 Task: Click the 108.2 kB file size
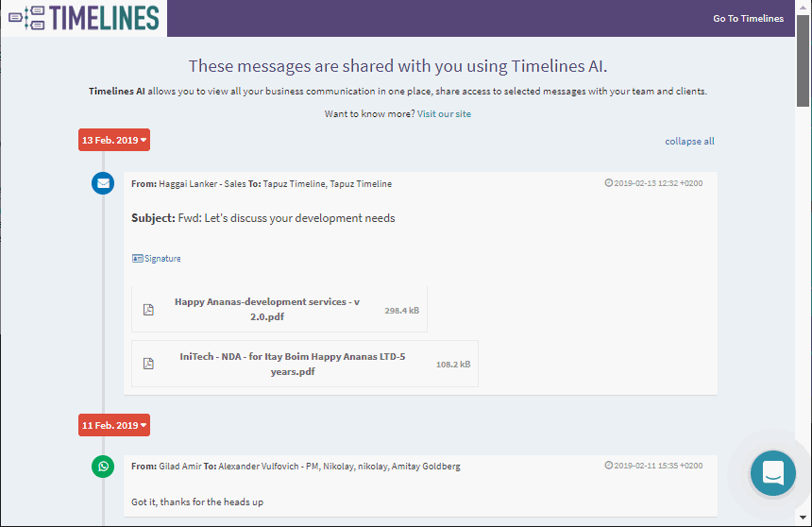click(453, 365)
